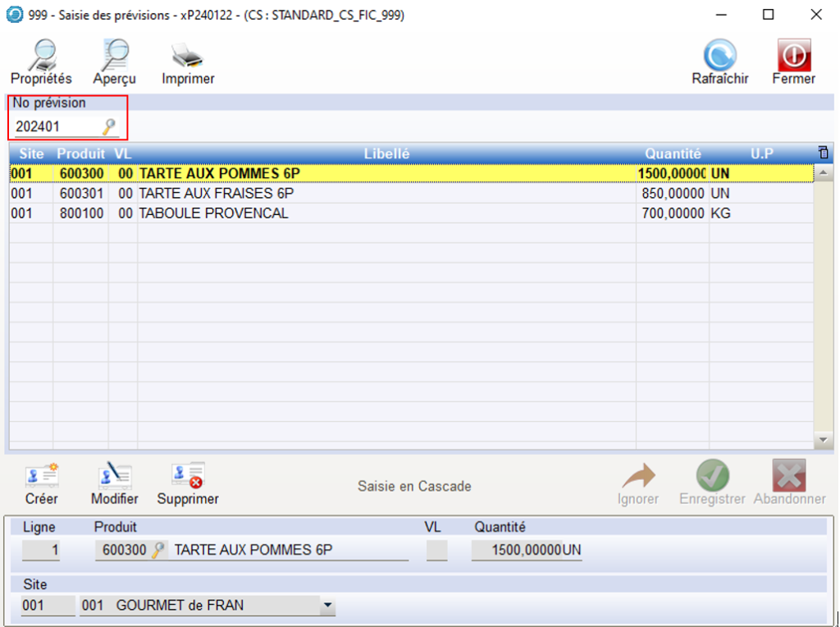840x627 pixels.
Task: Click the Quantité column header
Action: click(x=673, y=153)
